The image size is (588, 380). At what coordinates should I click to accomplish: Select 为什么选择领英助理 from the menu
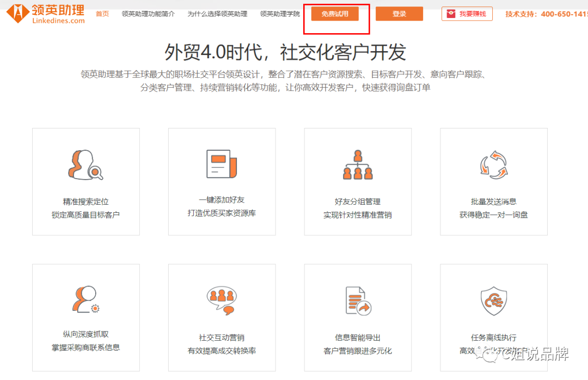click(x=217, y=14)
